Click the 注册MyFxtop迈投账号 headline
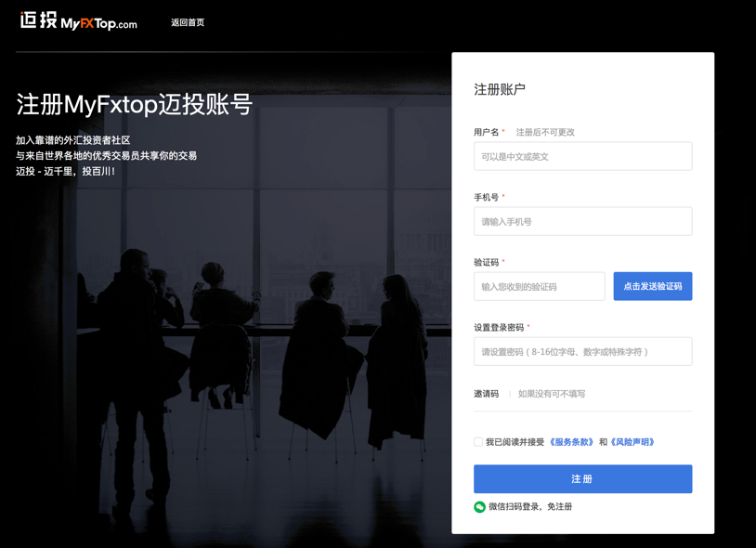Image resolution: width=756 pixels, height=548 pixels. [x=134, y=104]
